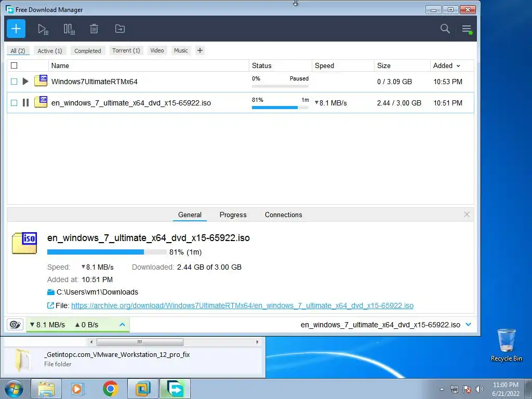Show the Video filter
This screenshot has width=532, height=399.
click(157, 50)
